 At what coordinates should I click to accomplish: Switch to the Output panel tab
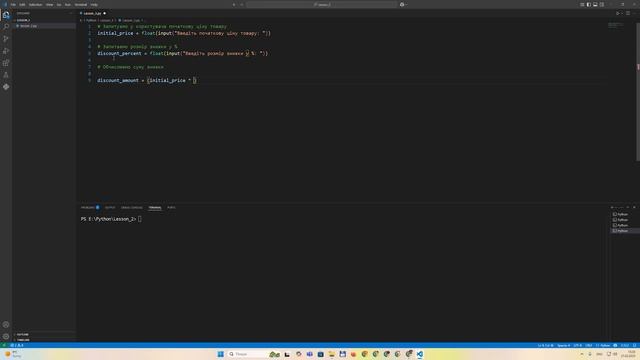[x=110, y=207]
